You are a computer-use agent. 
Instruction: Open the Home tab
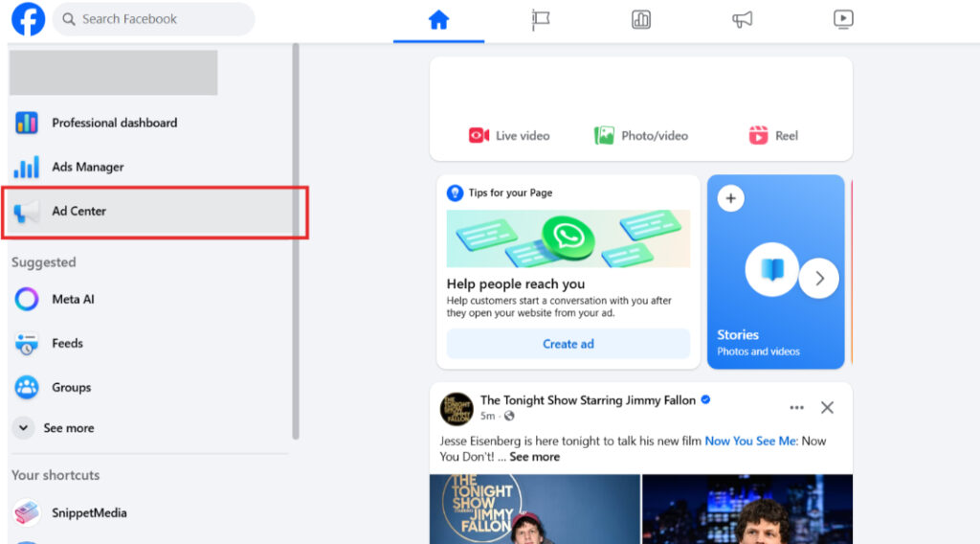tap(438, 20)
